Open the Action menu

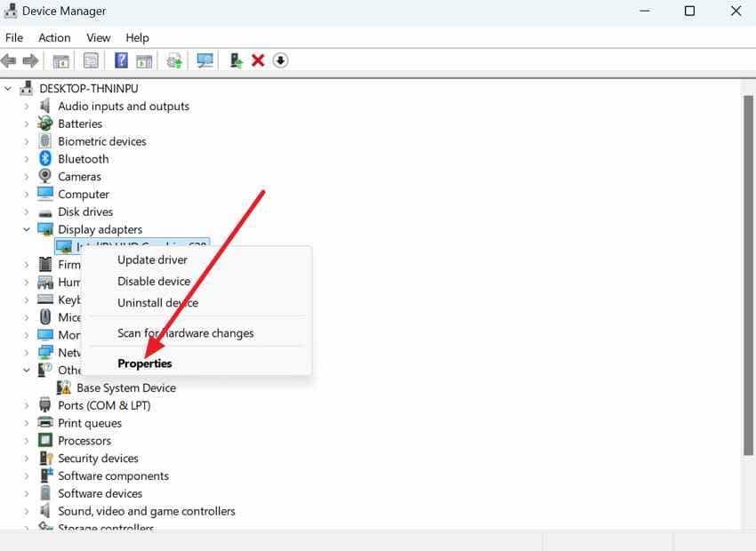point(54,37)
